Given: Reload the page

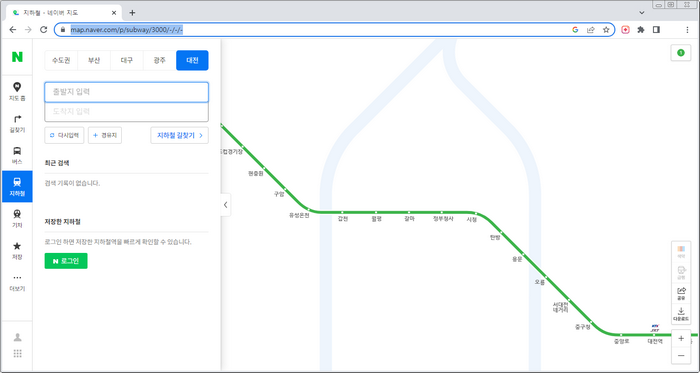Looking at the screenshot, I should (x=43, y=29).
